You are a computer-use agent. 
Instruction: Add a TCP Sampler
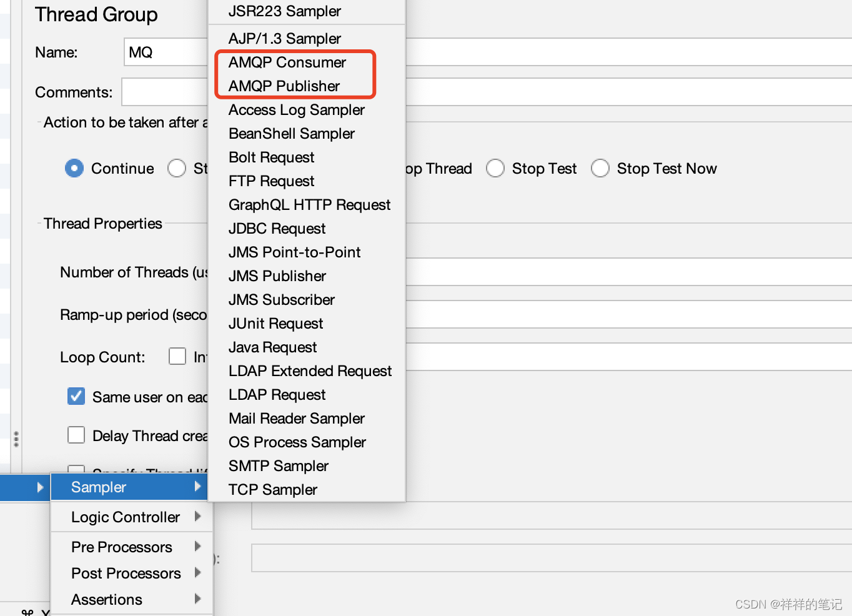(272, 489)
